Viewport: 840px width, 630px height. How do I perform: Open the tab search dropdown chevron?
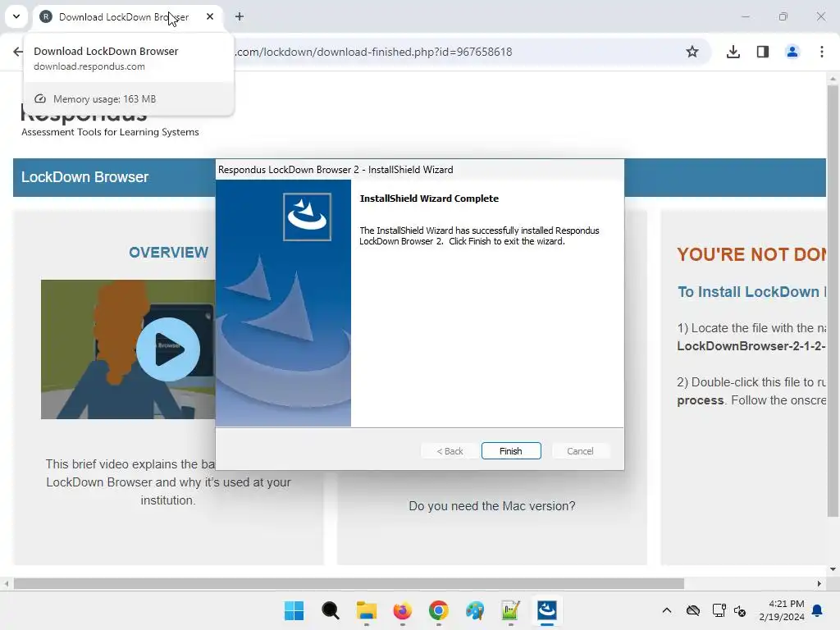[16, 16]
